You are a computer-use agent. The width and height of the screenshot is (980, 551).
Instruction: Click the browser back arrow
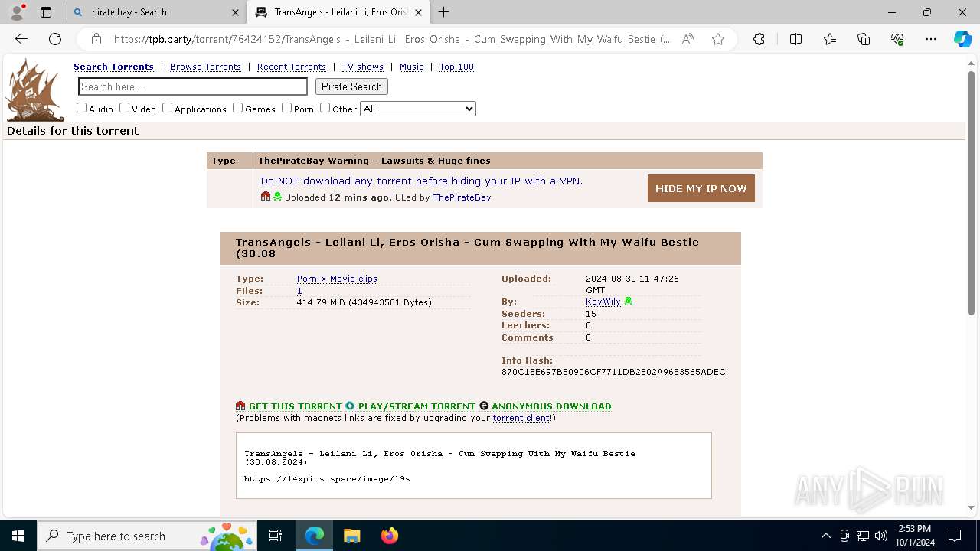point(21,39)
